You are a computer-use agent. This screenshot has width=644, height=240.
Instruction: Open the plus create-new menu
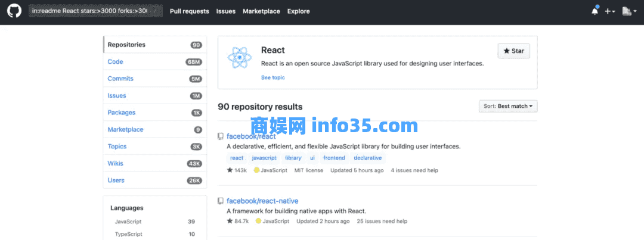click(609, 11)
